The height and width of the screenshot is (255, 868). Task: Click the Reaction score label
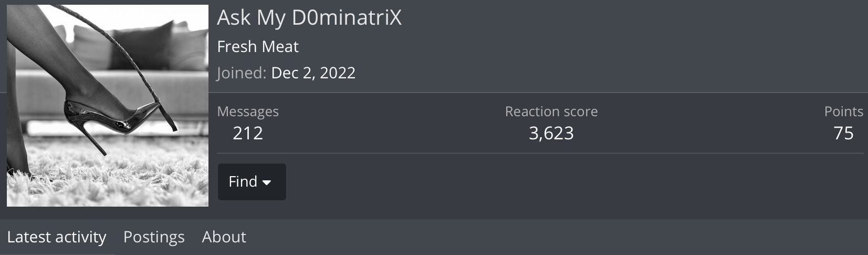[551, 111]
